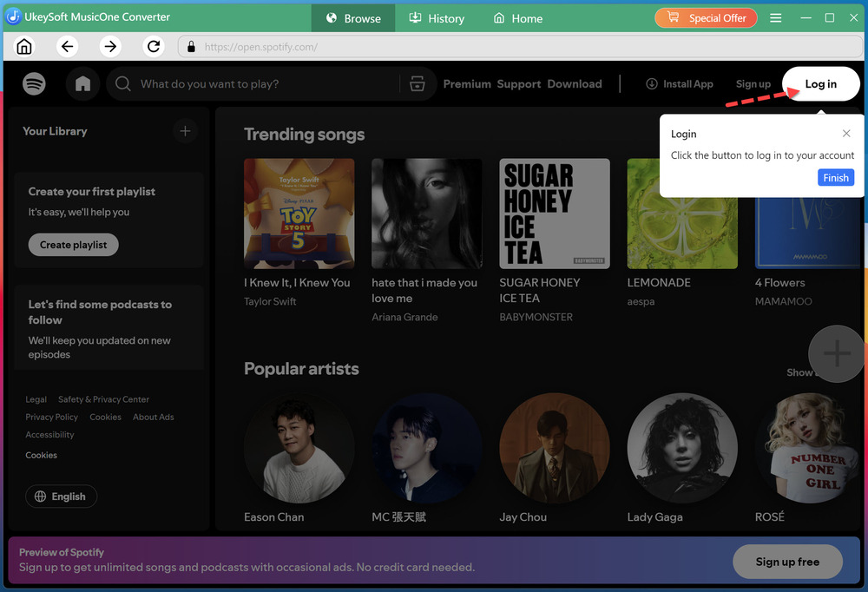Click the Sign up free button

787,562
